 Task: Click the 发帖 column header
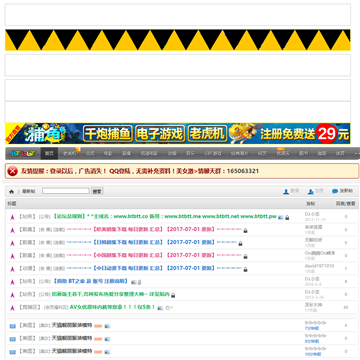pos(310,203)
